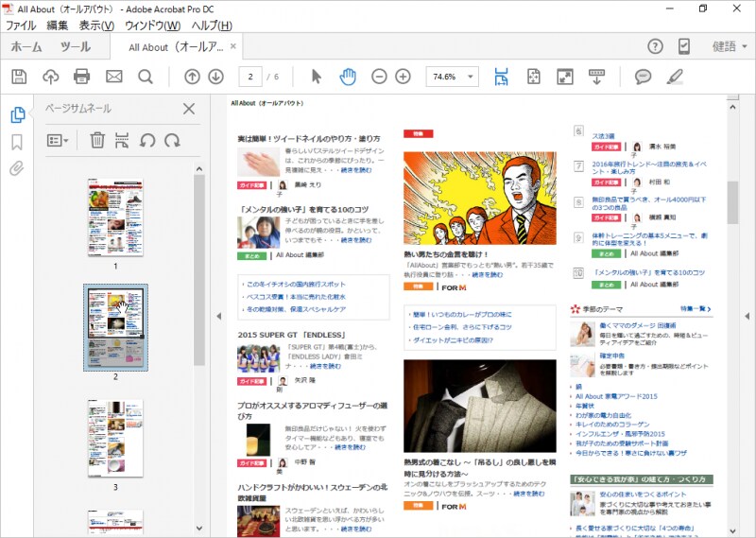Rotate page clockwise icon

[x=172, y=141]
